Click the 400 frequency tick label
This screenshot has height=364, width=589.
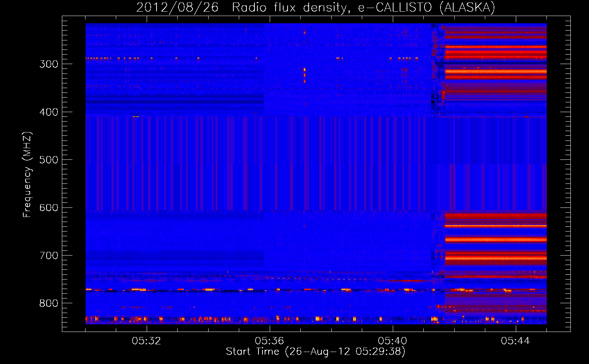49,112
